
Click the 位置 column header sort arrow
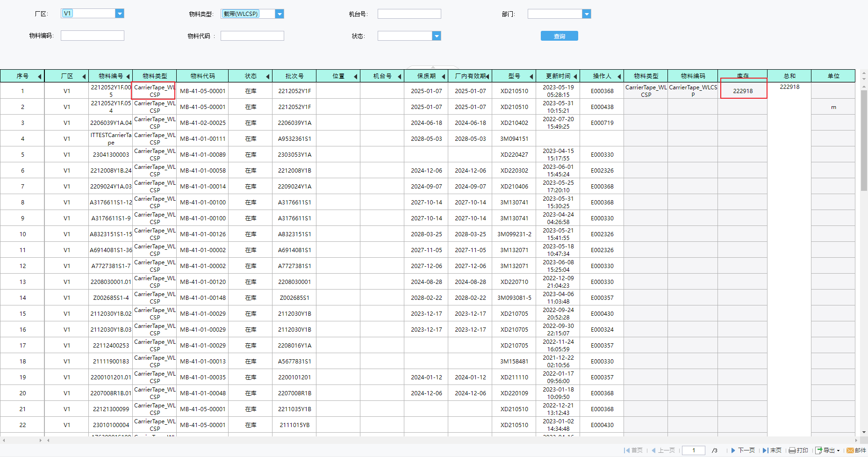point(356,76)
